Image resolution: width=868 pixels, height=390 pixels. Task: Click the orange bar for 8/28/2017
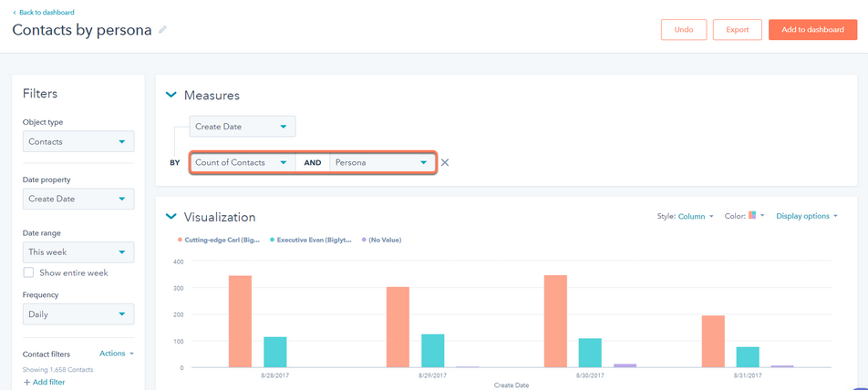241,322
